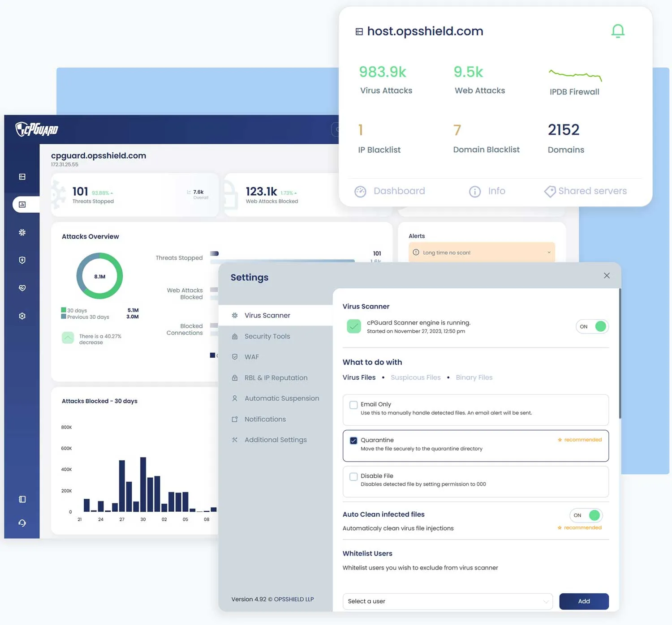Viewport: 672px width, 625px height.
Task: Close the Settings dialog
Action: (607, 276)
